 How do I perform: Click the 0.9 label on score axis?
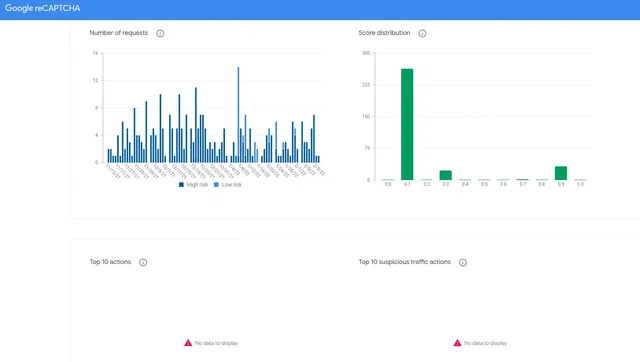561,184
